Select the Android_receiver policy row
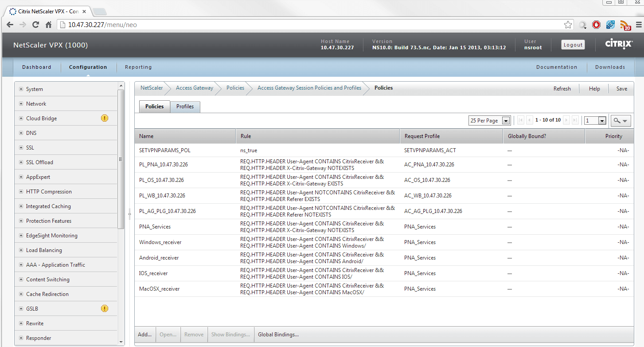This screenshot has width=644, height=347. (x=384, y=258)
